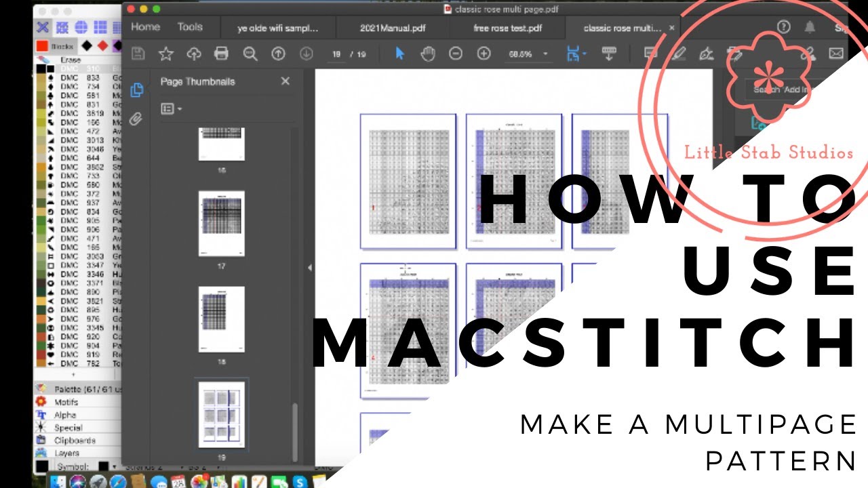Select page 19 thumbnail

click(221, 415)
